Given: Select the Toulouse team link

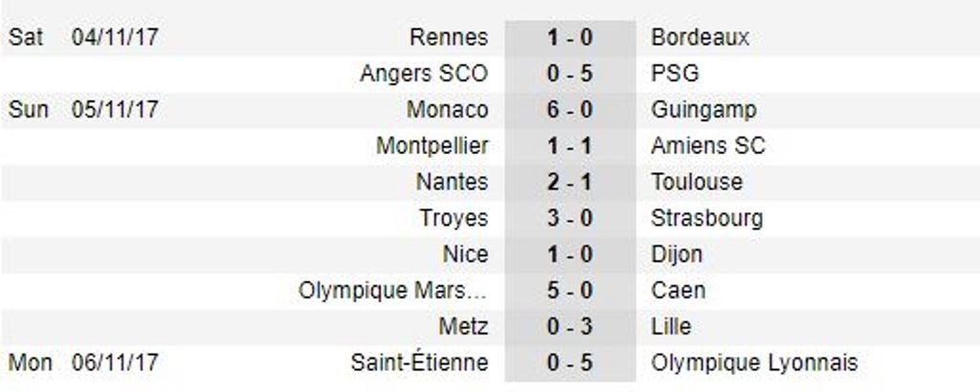Looking at the screenshot, I should [x=697, y=182].
